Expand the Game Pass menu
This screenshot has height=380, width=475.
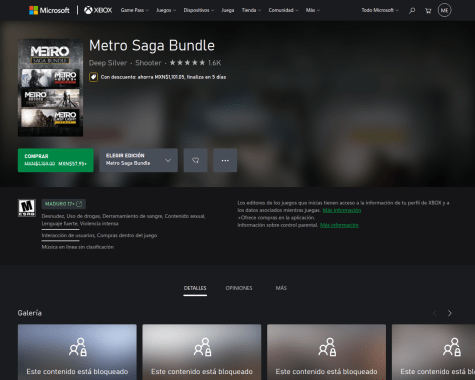(135, 10)
